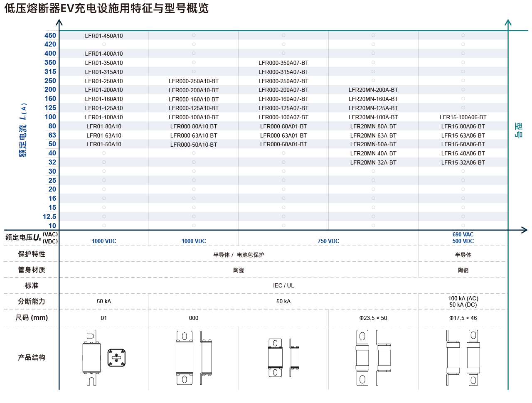Select model LFR01-50A10
Image resolution: width=532 pixels, height=403 pixels.
(x=104, y=144)
